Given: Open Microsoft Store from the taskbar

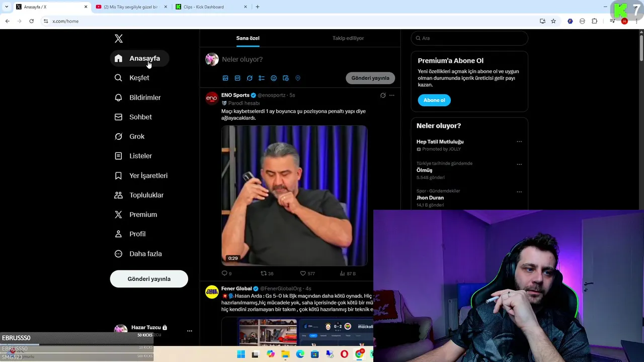Looking at the screenshot, I should (315, 354).
